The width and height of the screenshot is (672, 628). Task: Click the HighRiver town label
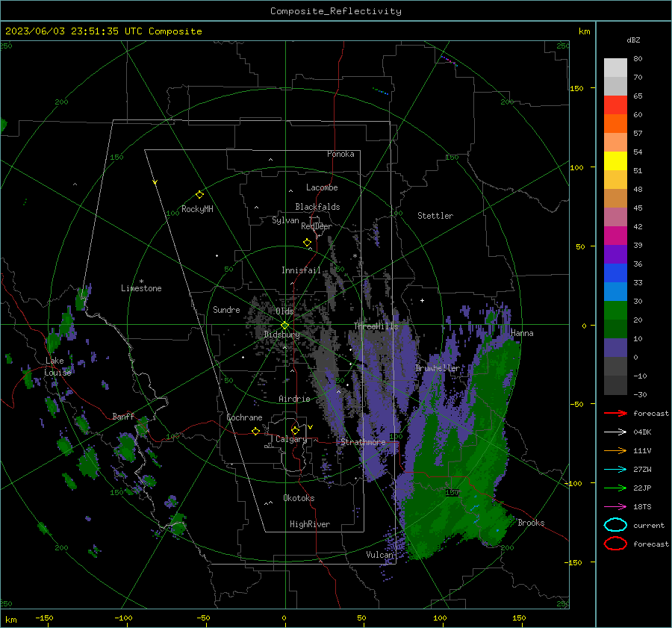[x=310, y=524]
